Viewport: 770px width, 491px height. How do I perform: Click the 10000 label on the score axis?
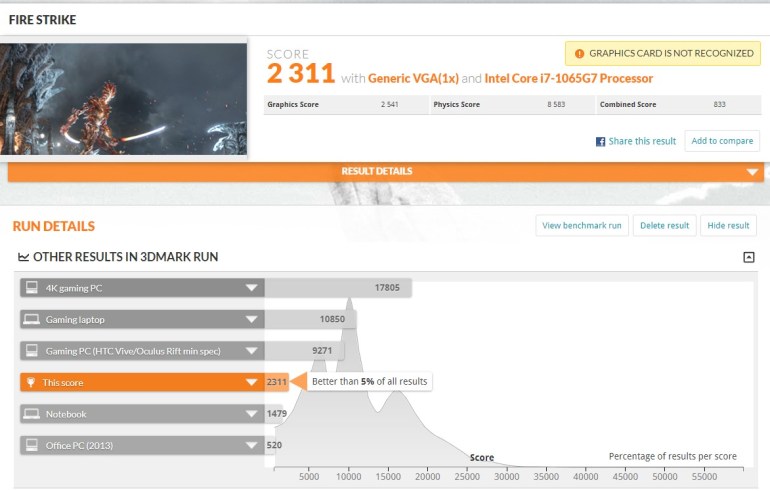tap(349, 477)
